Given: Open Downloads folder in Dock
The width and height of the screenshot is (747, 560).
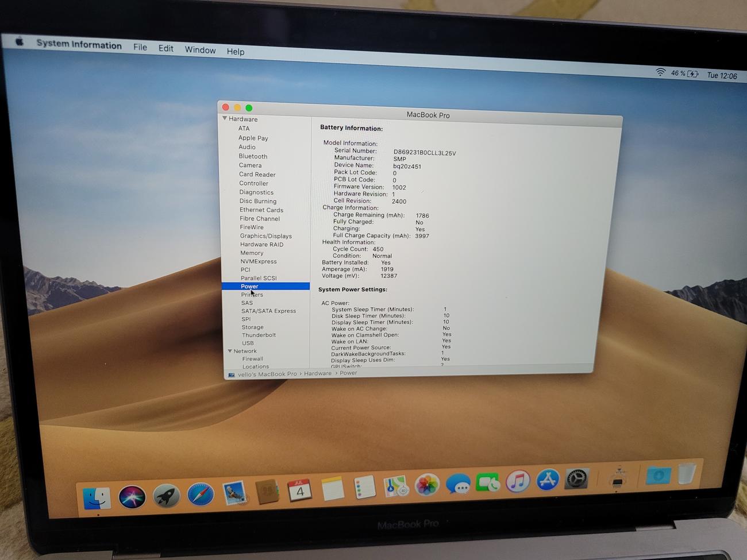Looking at the screenshot, I should pos(658,475).
